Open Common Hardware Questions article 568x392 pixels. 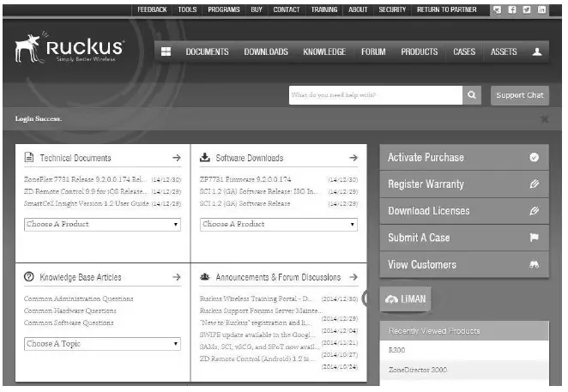69,311
